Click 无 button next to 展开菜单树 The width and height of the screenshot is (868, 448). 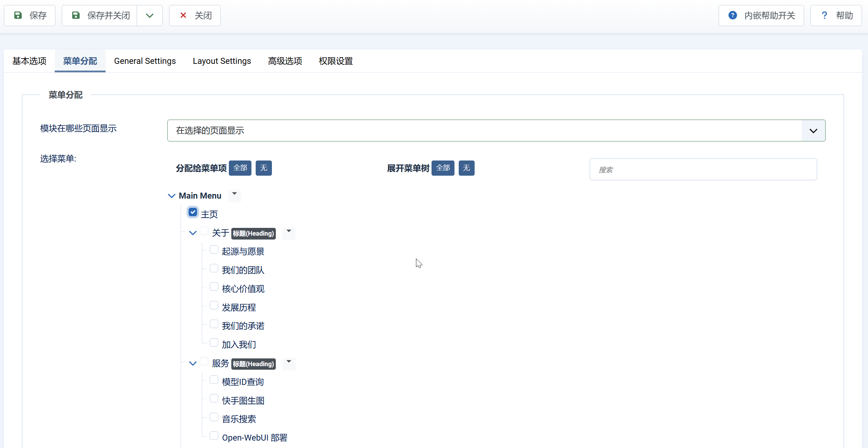coord(466,168)
